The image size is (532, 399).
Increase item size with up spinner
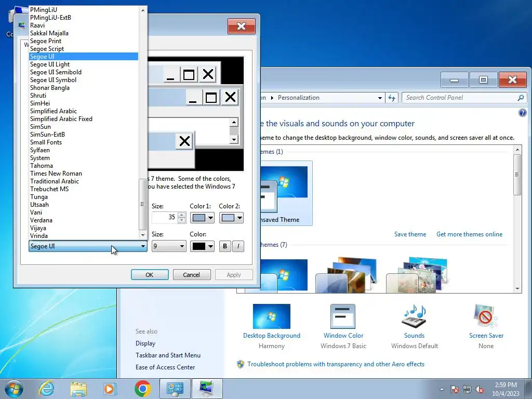(182, 215)
